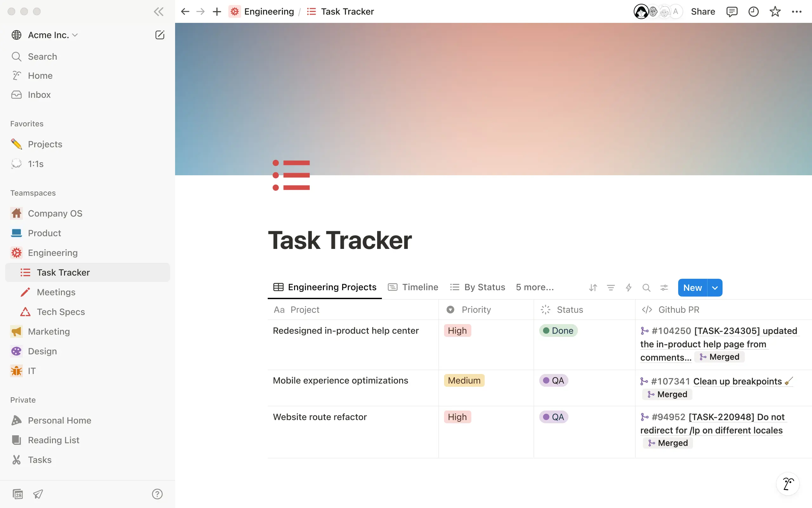
Task: Click the first collaborator avatar
Action: click(641, 12)
